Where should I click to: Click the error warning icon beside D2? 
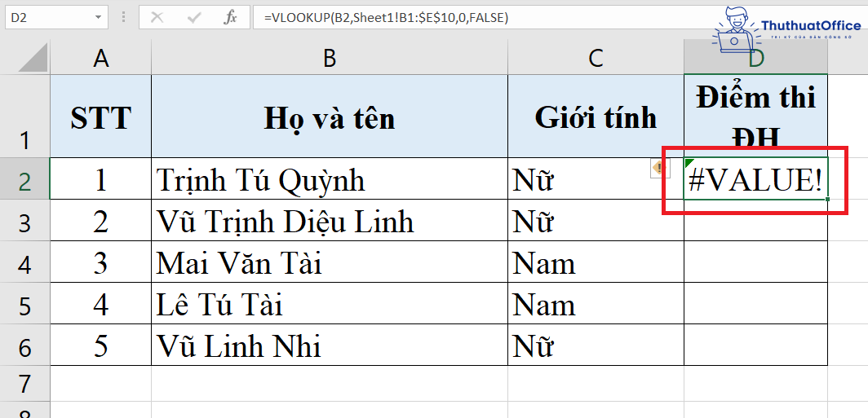point(658,167)
